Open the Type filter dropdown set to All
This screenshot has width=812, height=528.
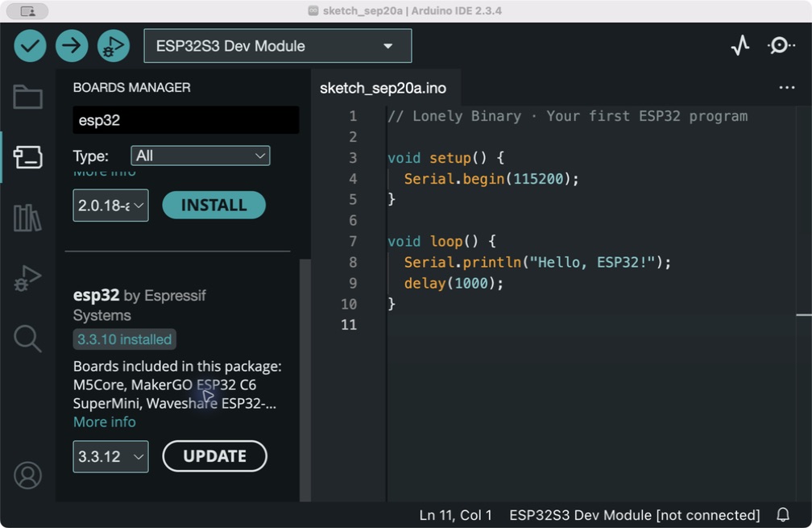click(x=201, y=156)
